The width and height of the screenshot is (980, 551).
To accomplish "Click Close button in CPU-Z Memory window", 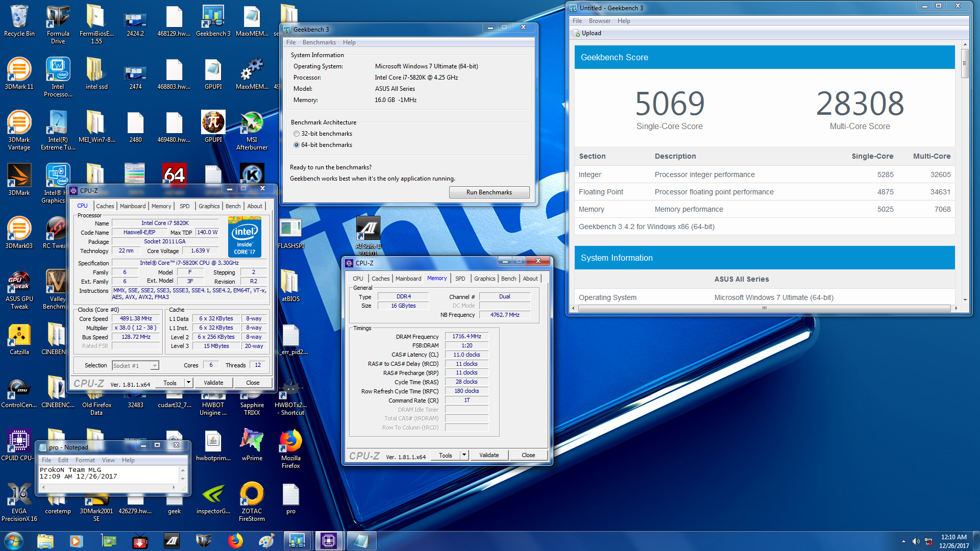I will click(528, 455).
